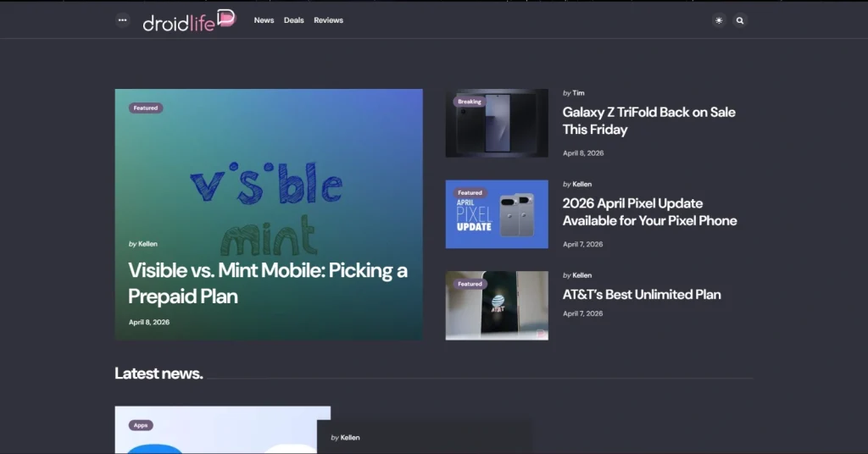Image resolution: width=868 pixels, height=454 pixels.
Task: Open the News menu item
Action: pos(264,20)
